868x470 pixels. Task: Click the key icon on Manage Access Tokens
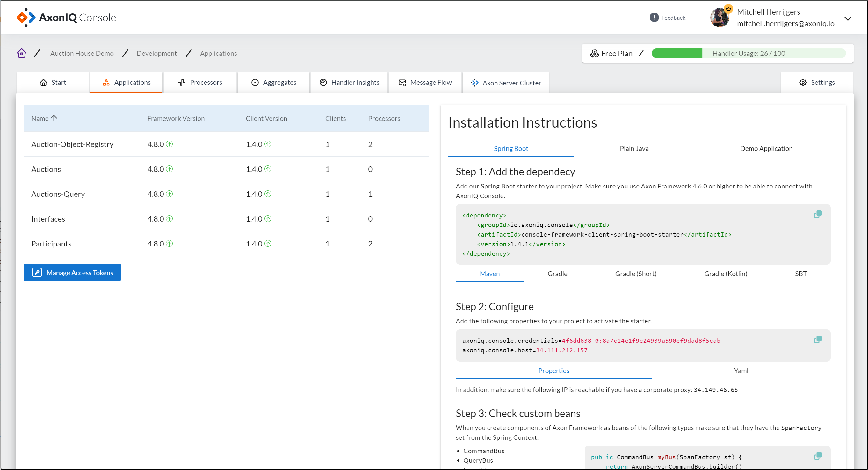tap(37, 272)
